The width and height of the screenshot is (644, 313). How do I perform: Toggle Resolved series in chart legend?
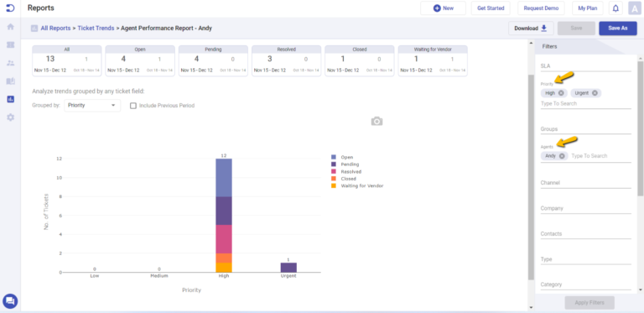(x=346, y=171)
